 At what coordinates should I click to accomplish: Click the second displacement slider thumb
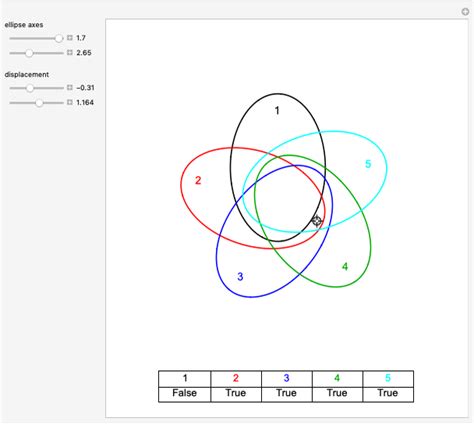pyautogui.click(x=39, y=103)
